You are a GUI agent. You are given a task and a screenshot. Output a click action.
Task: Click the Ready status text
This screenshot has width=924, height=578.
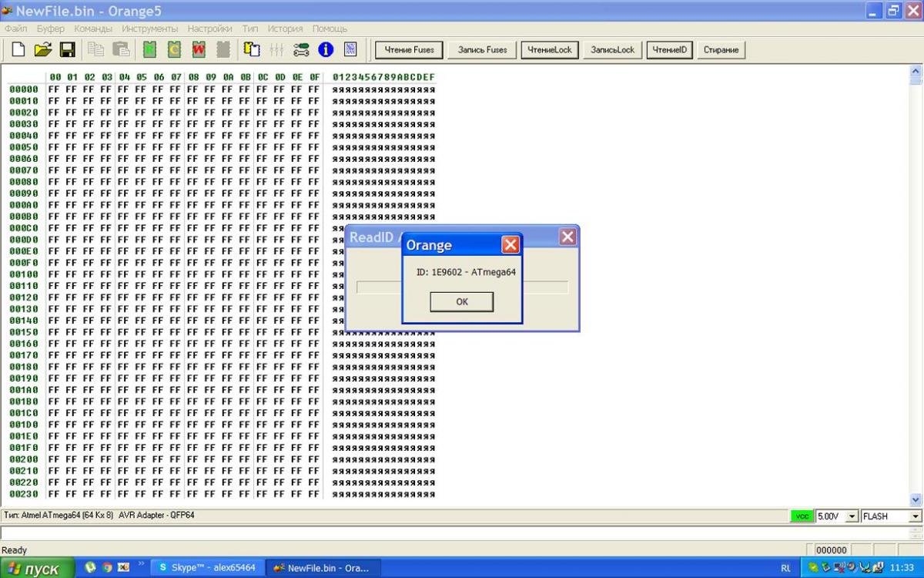[x=14, y=550]
